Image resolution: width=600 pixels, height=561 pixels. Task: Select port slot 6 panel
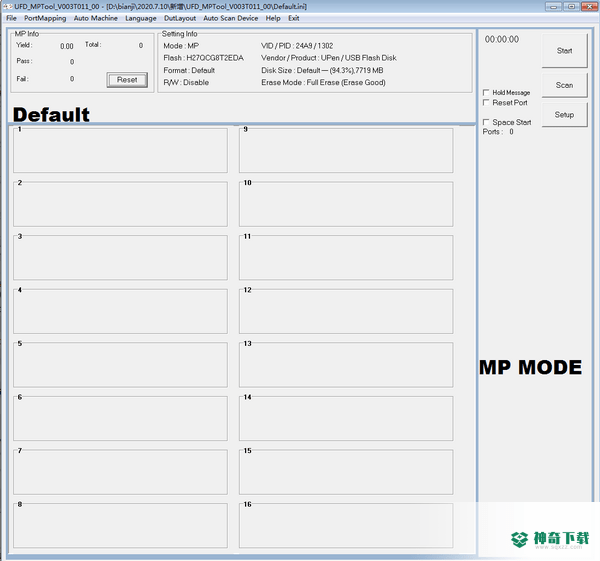120,418
